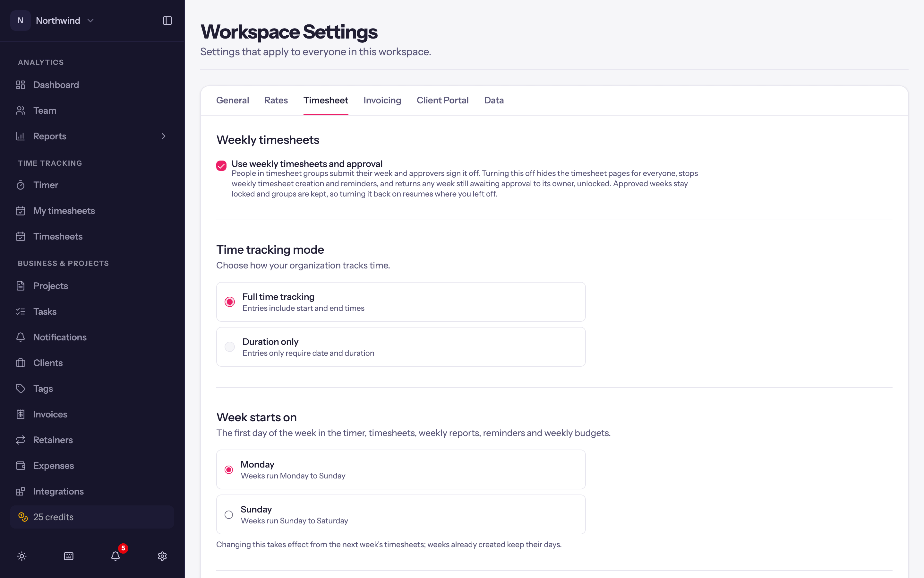Viewport: 924px width, 578px height.
Task: Click the Weeks run Sunday to Saturday text
Action: 295,521
